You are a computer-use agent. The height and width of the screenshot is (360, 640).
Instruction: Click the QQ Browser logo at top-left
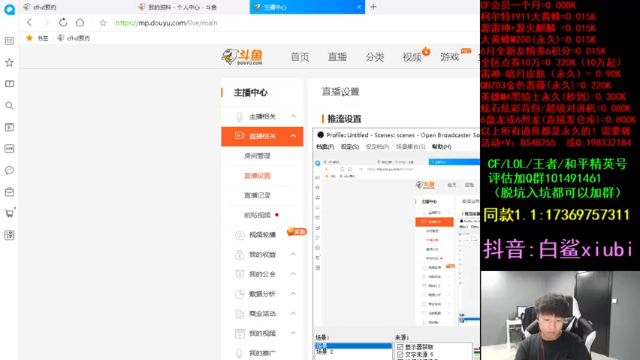(x=9, y=9)
